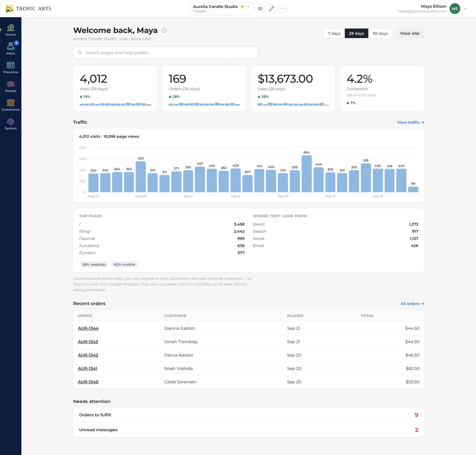Click the /Journal top page row
The height and width of the screenshot is (455, 476).
tap(162, 238)
